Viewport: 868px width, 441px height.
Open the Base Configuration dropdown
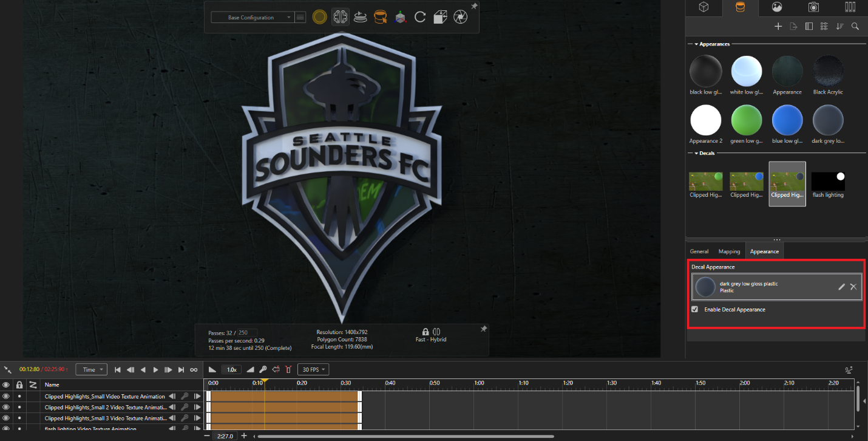tap(252, 18)
